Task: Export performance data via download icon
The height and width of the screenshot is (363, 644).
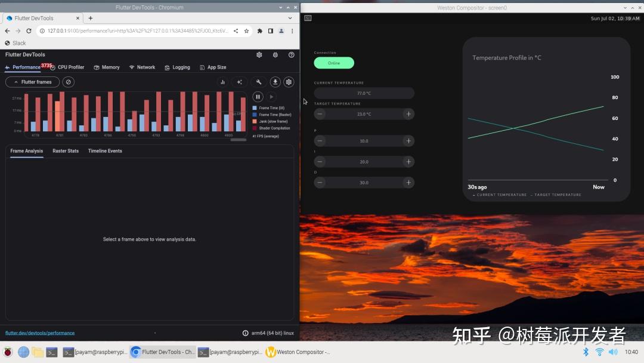Action: click(x=275, y=82)
